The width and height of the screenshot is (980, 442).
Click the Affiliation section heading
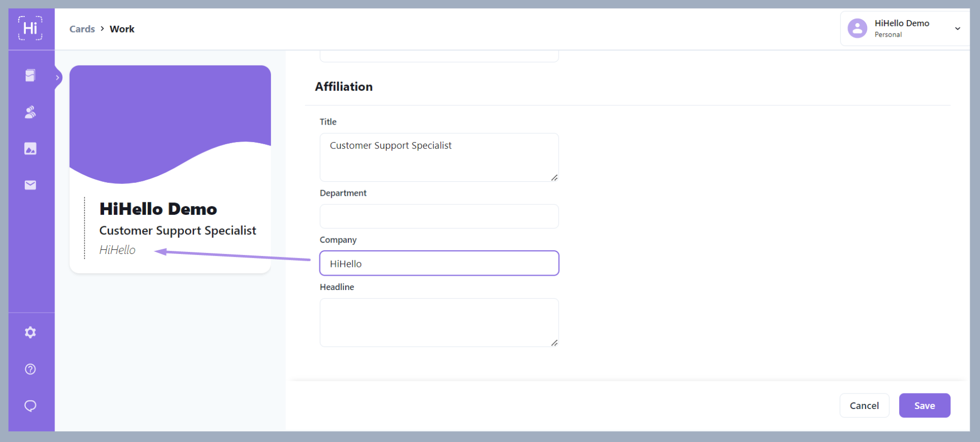[x=344, y=87]
